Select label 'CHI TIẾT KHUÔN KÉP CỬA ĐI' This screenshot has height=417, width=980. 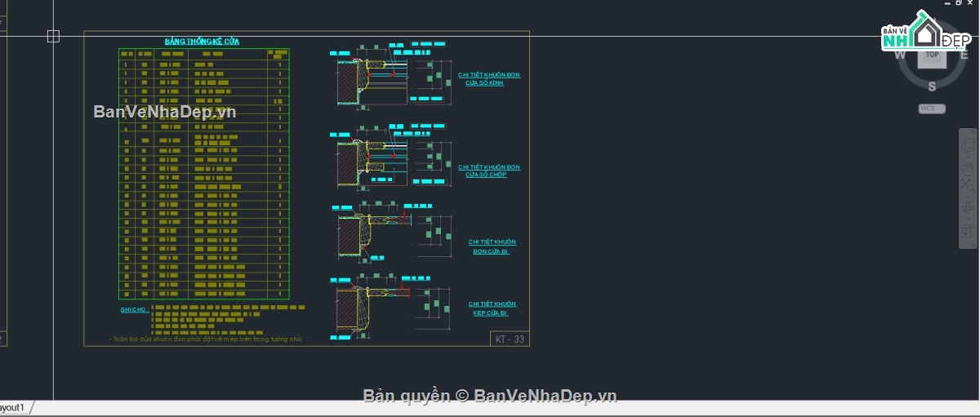pyautogui.click(x=492, y=308)
